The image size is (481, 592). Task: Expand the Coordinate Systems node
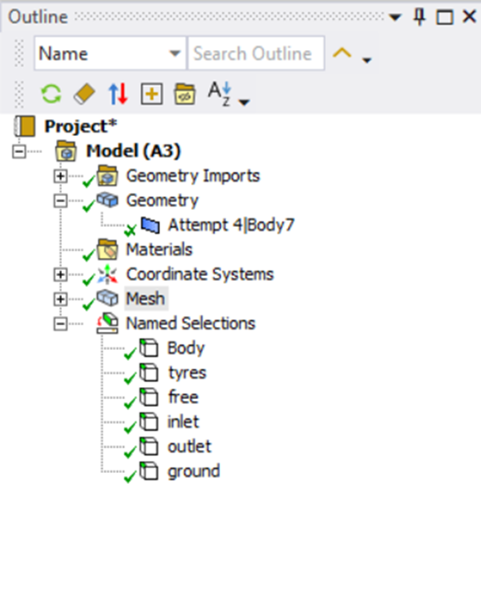click(x=60, y=274)
